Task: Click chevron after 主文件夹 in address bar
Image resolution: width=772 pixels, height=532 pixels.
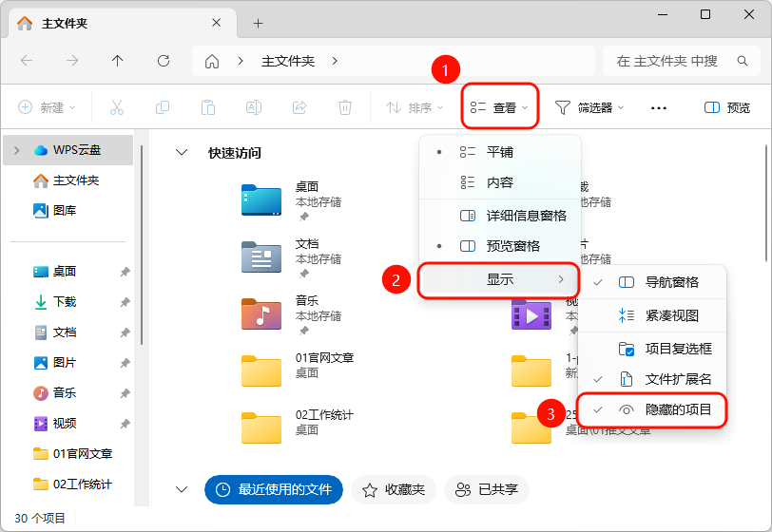Action: point(335,61)
